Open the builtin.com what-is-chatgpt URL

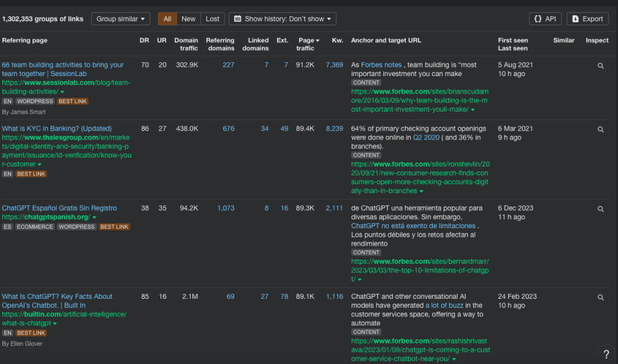click(64, 319)
